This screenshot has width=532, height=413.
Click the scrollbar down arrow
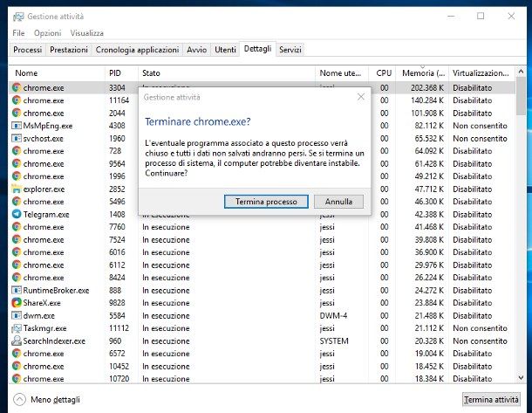click(522, 377)
